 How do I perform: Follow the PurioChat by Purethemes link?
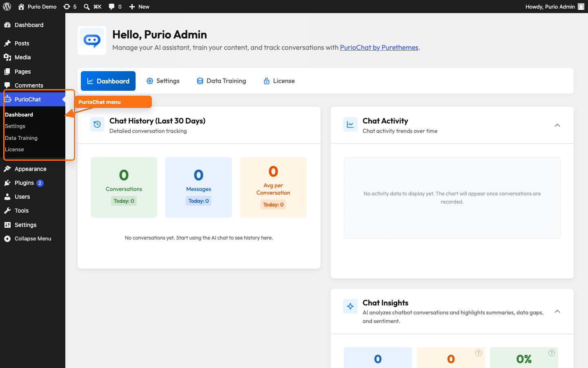click(379, 47)
